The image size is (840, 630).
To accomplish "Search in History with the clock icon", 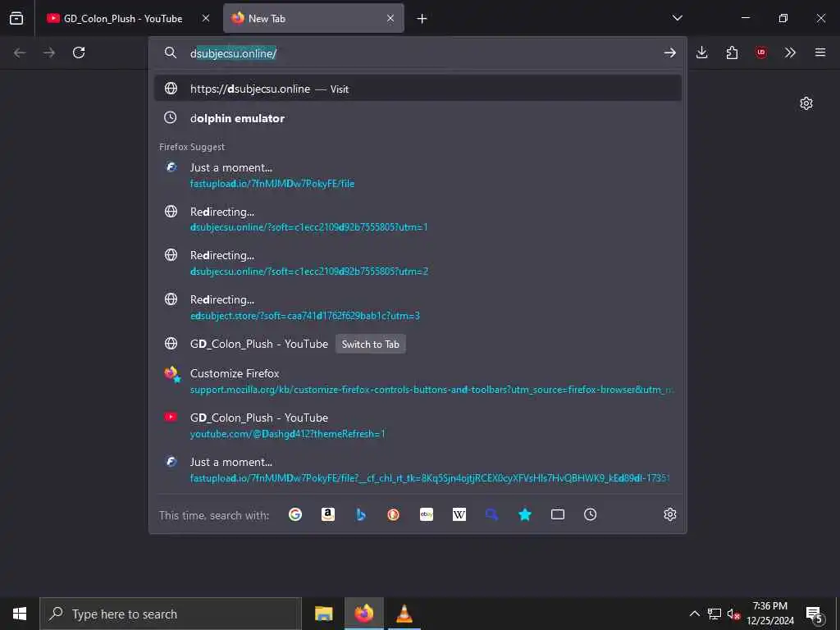I will pyautogui.click(x=591, y=514).
